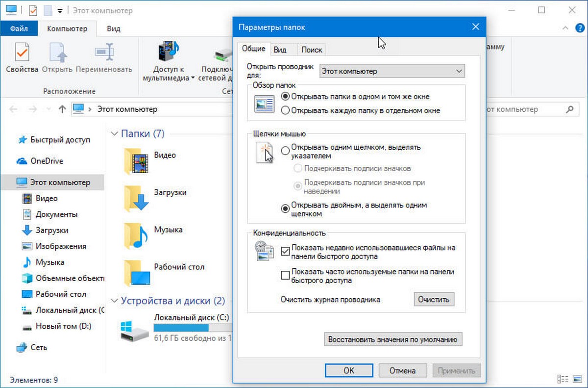Collapse the ribbon with the chevron
This screenshot has width=588, height=388.
click(x=566, y=29)
